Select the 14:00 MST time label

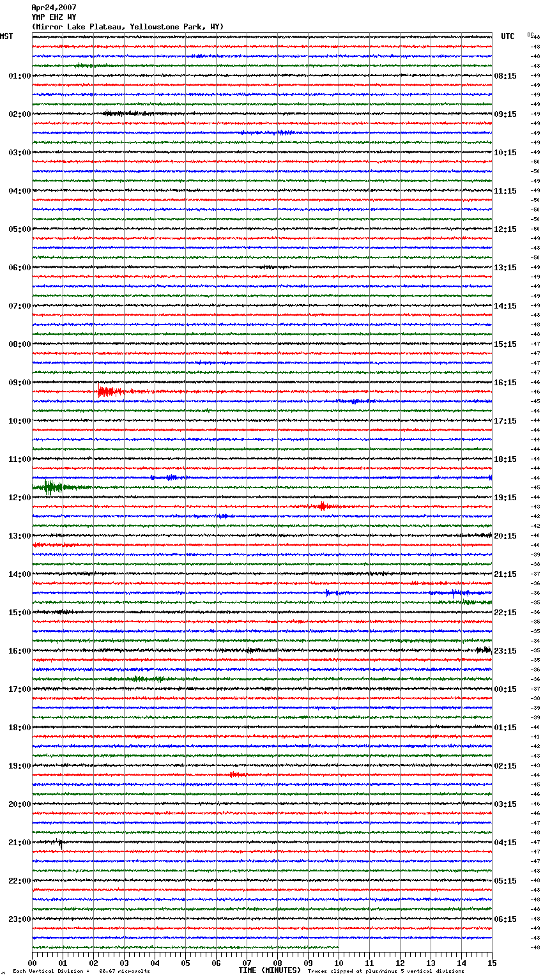(20, 574)
